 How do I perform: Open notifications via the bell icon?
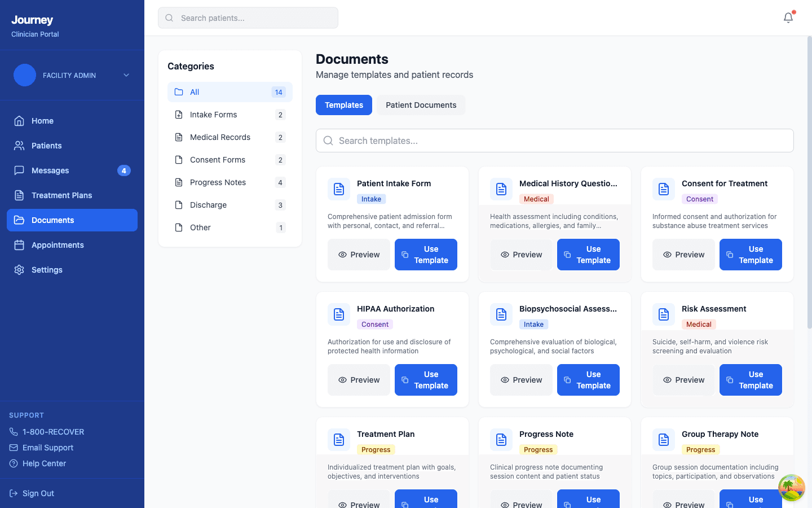coord(788,17)
